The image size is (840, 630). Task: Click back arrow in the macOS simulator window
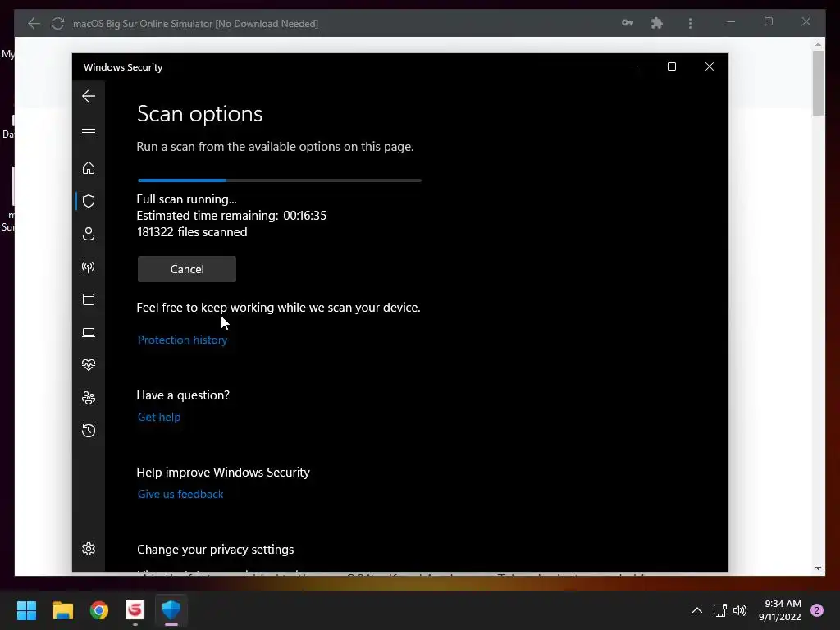pos(34,24)
